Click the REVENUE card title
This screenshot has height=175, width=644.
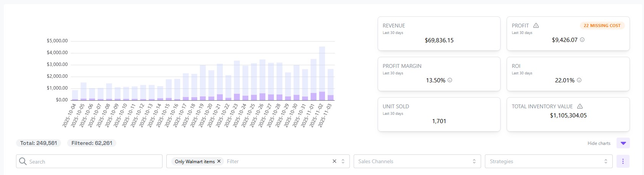[394, 26]
